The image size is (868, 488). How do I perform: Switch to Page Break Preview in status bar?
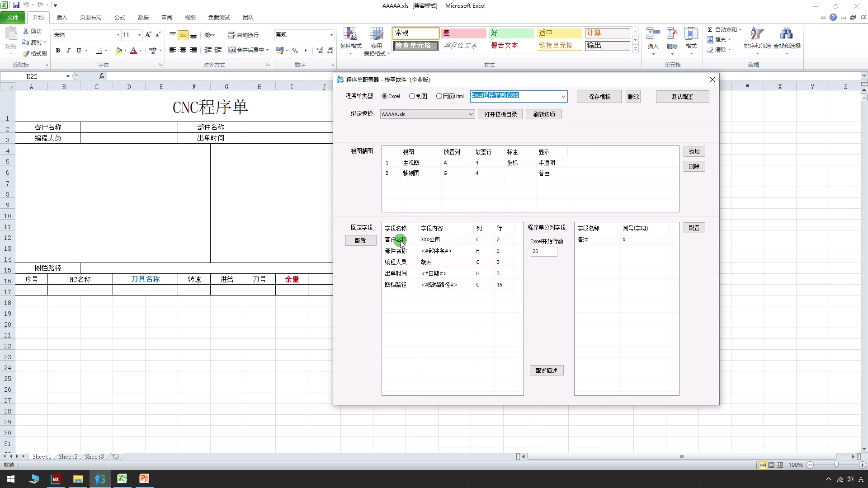point(780,465)
